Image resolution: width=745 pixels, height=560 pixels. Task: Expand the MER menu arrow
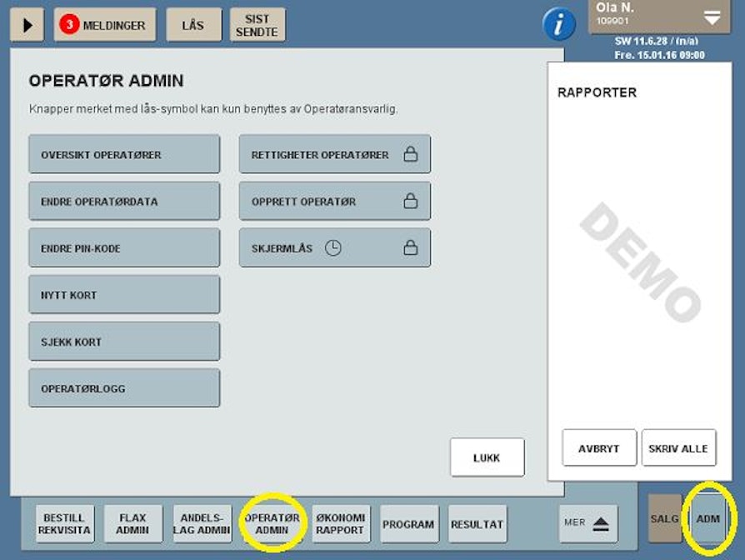587,523
